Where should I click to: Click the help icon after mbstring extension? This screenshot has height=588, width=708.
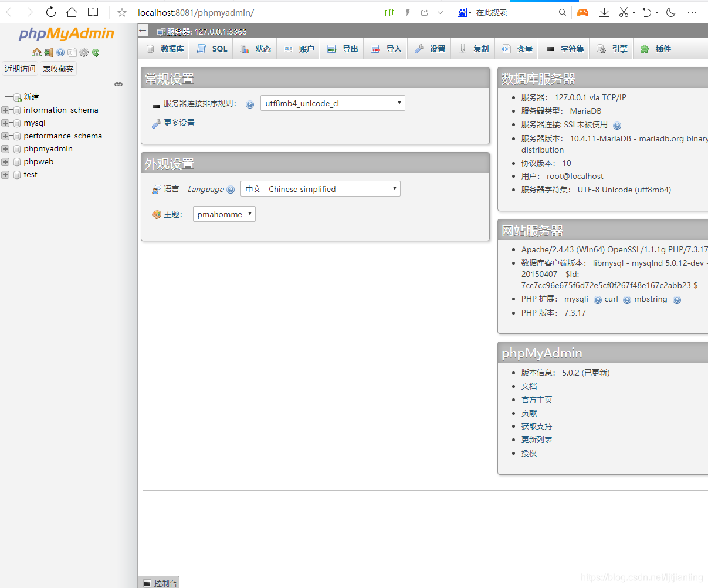pyautogui.click(x=677, y=300)
